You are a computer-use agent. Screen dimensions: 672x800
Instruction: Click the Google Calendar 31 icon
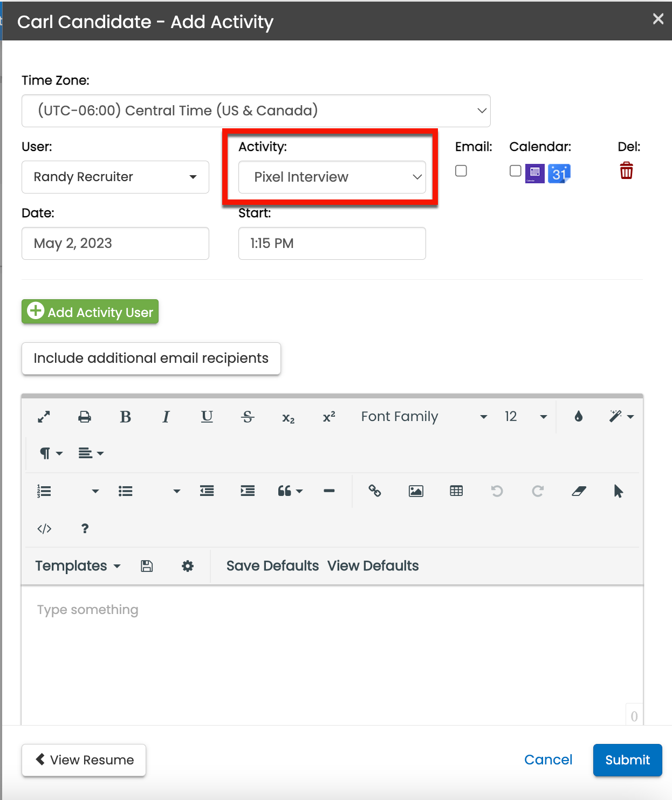click(559, 174)
